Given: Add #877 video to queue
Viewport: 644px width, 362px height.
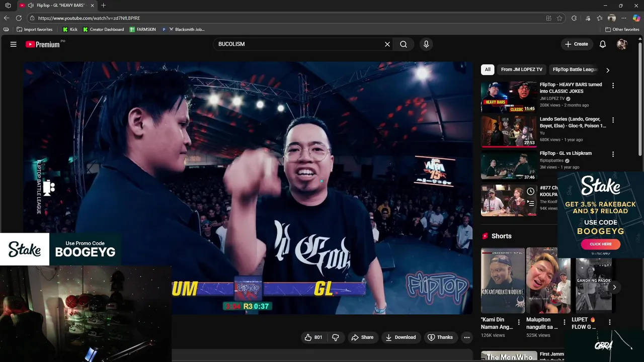Looking at the screenshot, I should click(530, 204).
